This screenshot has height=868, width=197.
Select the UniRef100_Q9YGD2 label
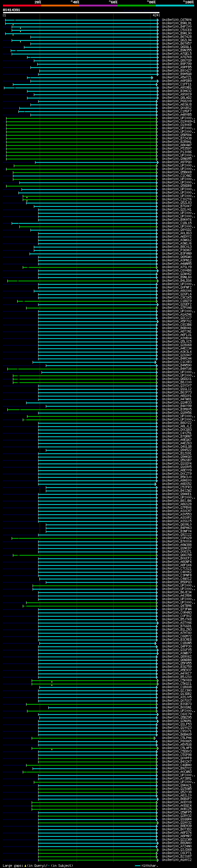point(177,230)
